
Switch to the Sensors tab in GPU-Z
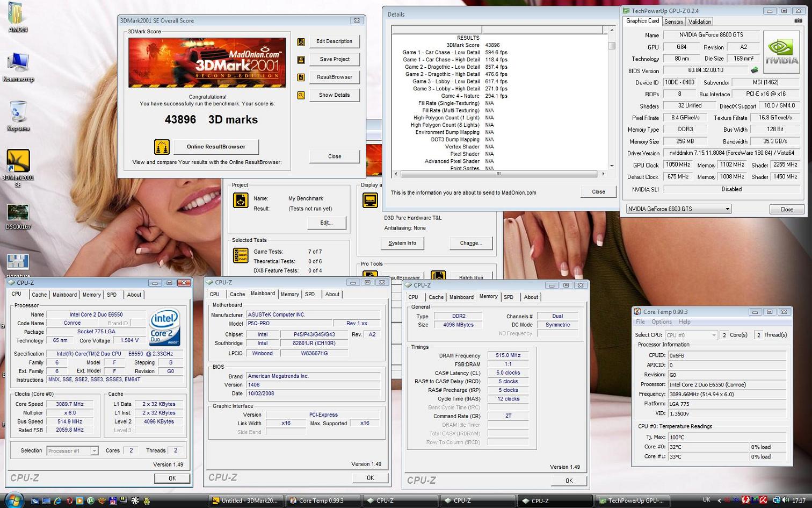[x=673, y=22]
